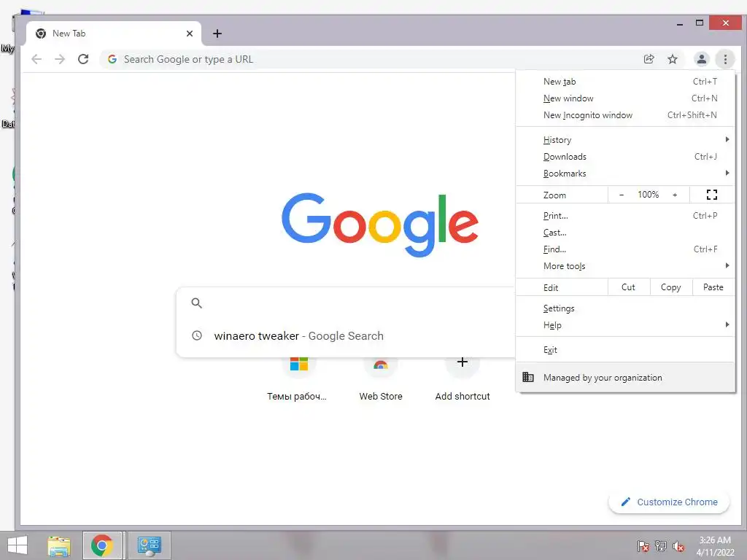This screenshot has height=560, width=747.
Task: Open File Explorer from the taskbar
Action: (59, 545)
